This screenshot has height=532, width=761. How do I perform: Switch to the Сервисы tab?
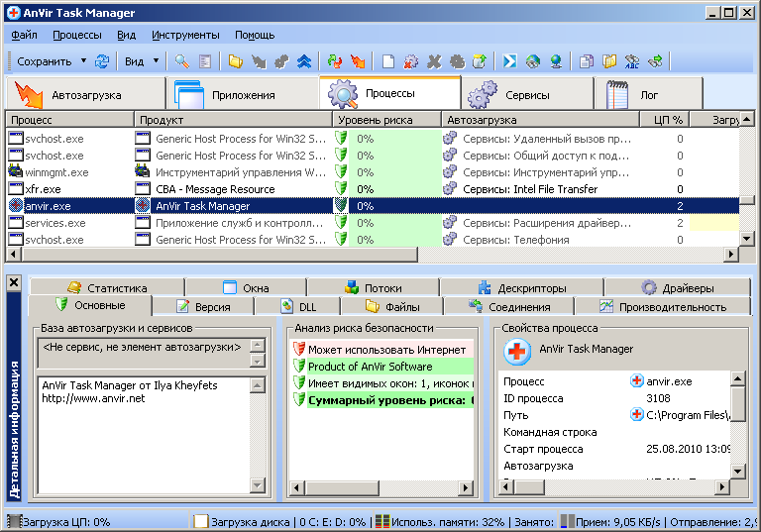(527, 94)
